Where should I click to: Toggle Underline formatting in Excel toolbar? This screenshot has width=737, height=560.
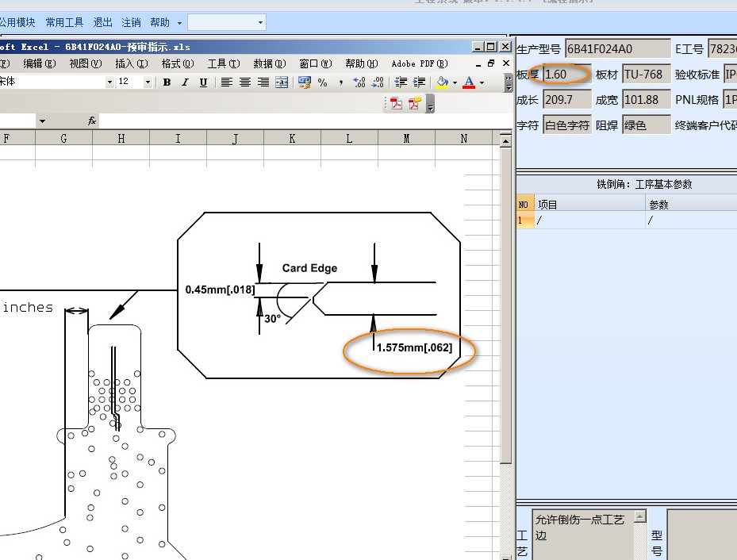pos(204,82)
